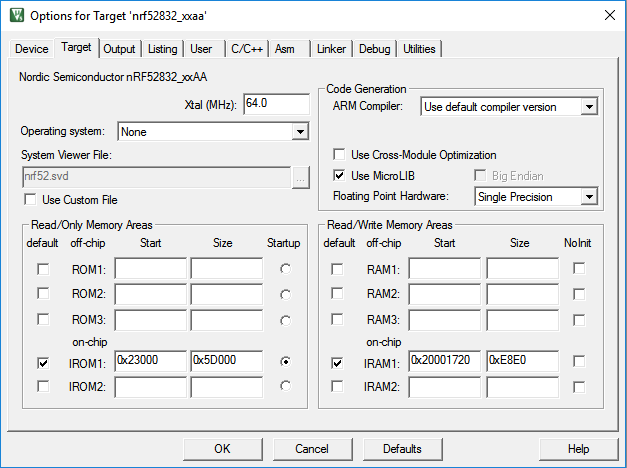Toggle the Use MicroLIB checkbox

click(339, 175)
